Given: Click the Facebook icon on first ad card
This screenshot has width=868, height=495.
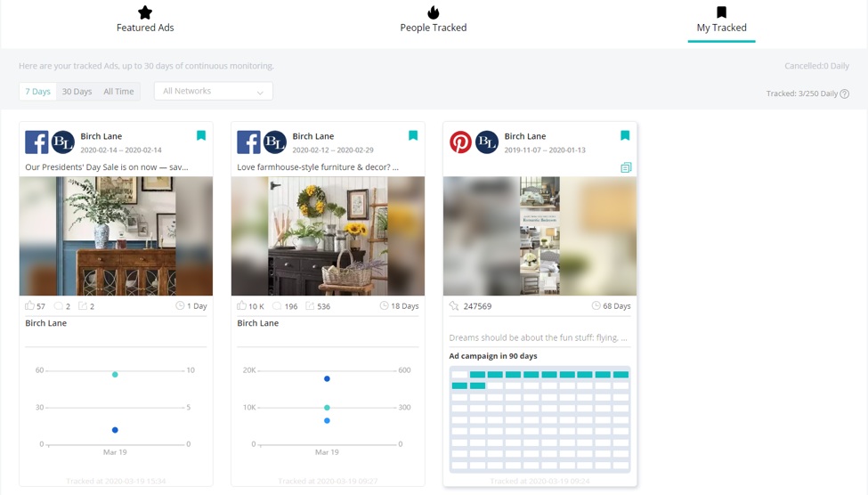Looking at the screenshot, I should click(37, 142).
